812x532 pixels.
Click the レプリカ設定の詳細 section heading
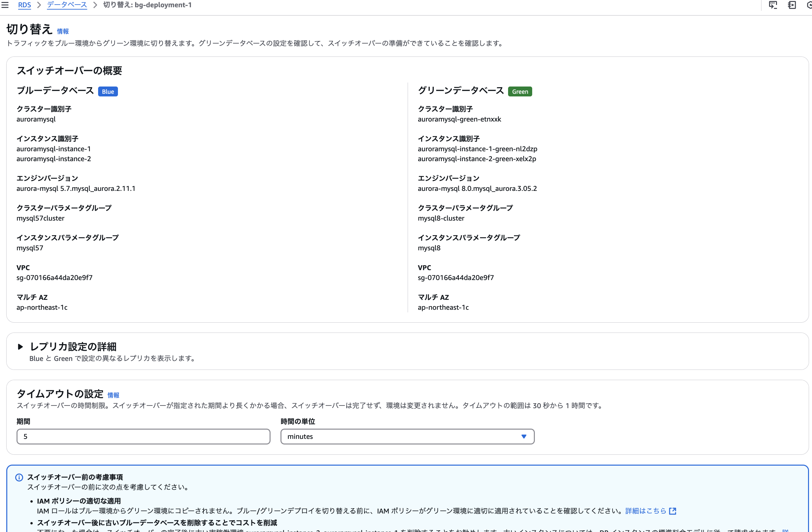pos(73,347)
